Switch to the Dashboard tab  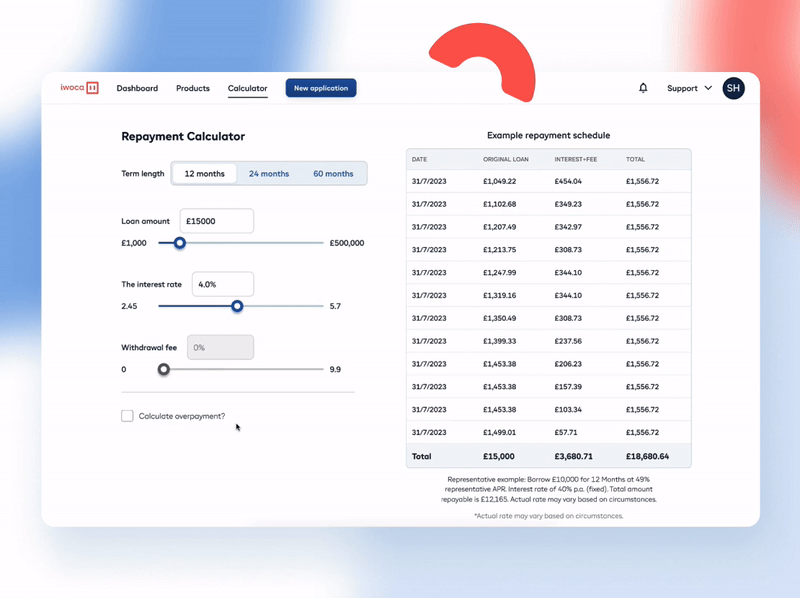point(137,88)
